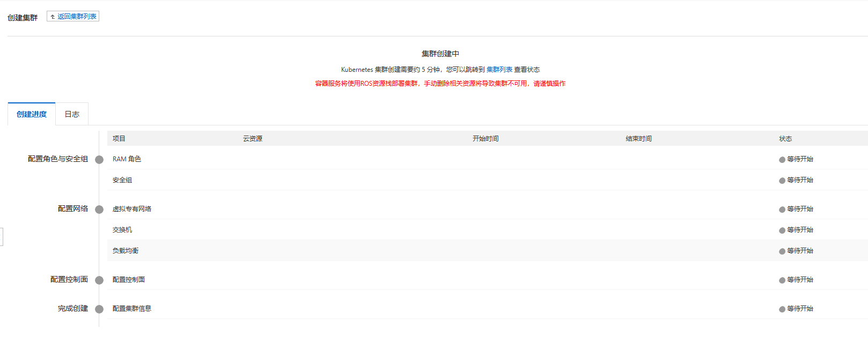This screenshot has width=868, height=343.
Task: Expand the collapsed side panel handle at left edge
Action: pos(2,236)
